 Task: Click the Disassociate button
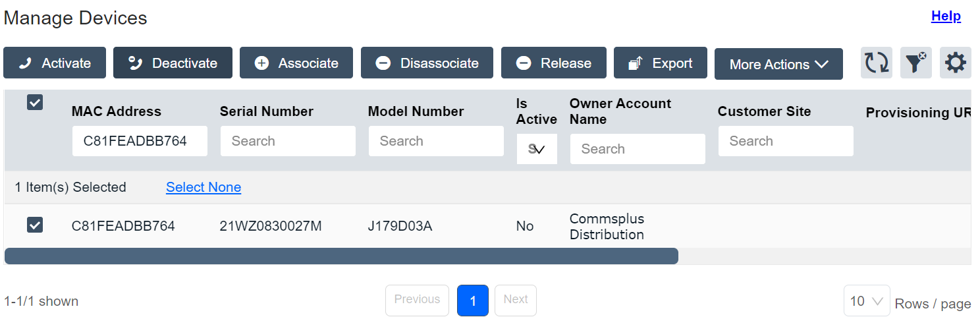pos(427,63)
